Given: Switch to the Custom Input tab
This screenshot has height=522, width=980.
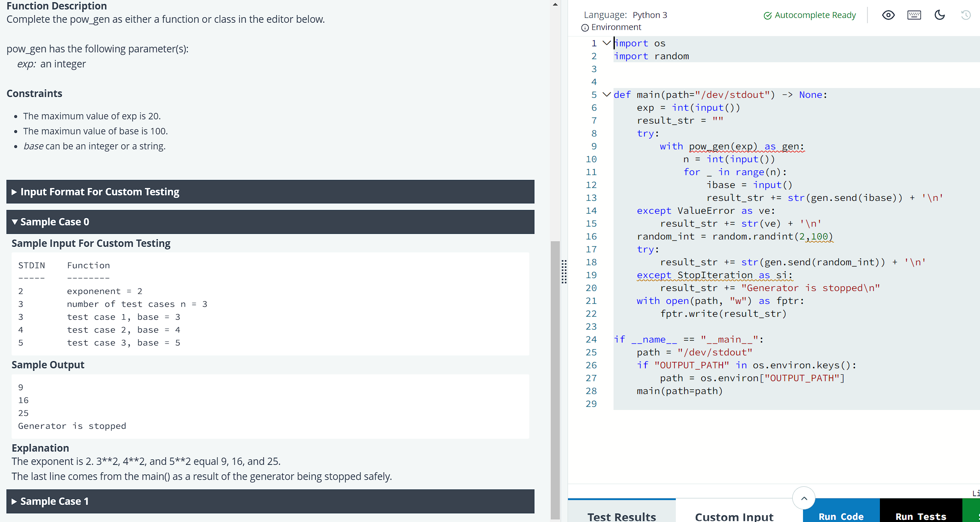Looking at the screenshot, I should 734,516.
